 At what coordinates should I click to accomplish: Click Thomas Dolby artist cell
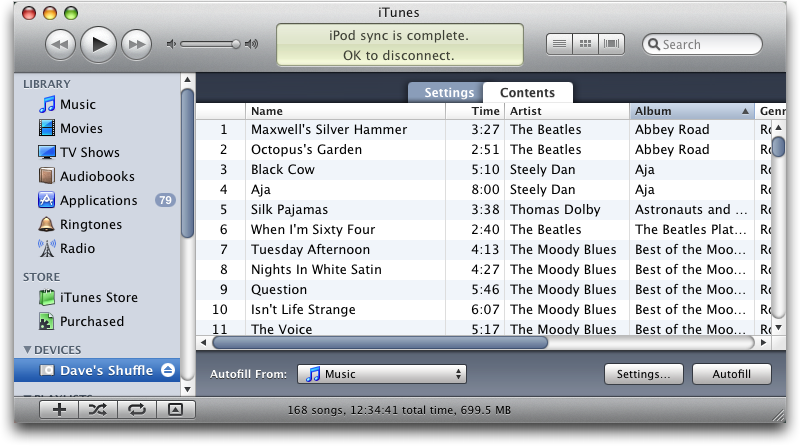pos(555,210)
